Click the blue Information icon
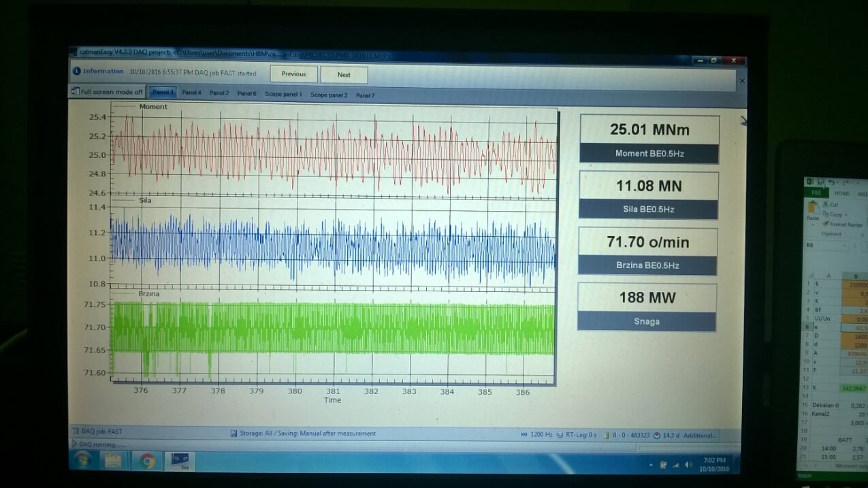868x488 pixels. [x=77, y=71]
